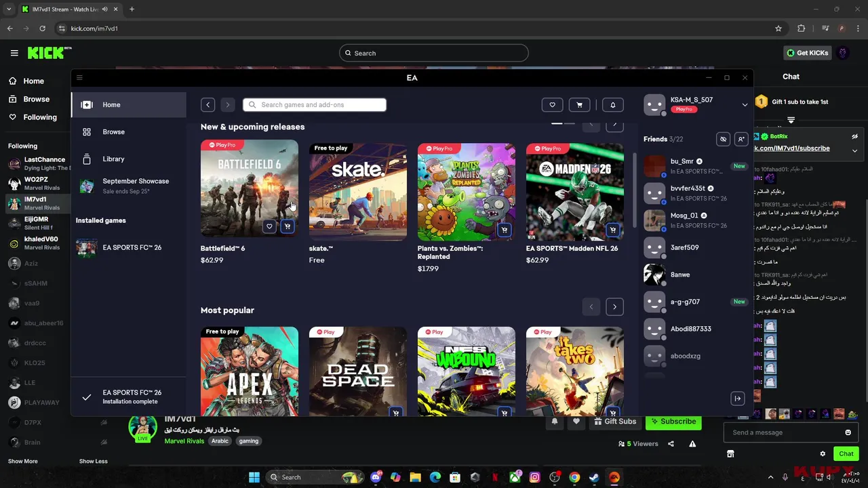868x488 pixels.
Task: Search in the Kick search bar
Action: pos(433,53)
